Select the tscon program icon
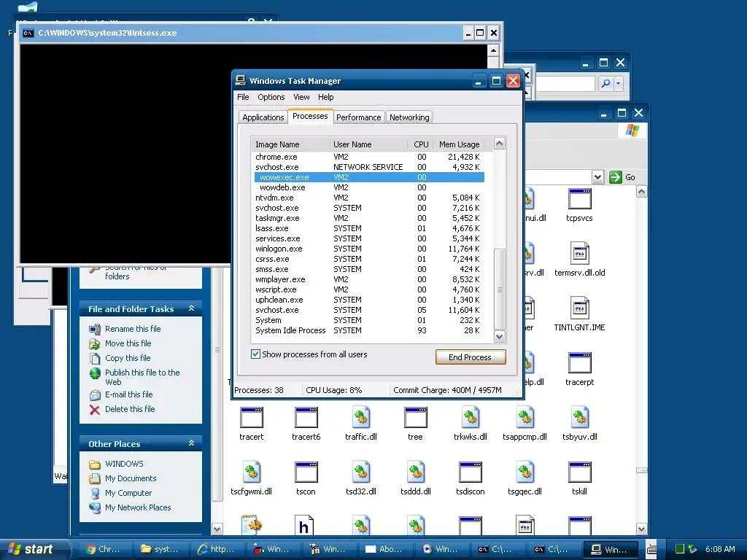This screenshot has height=560, width=747. 306,472
